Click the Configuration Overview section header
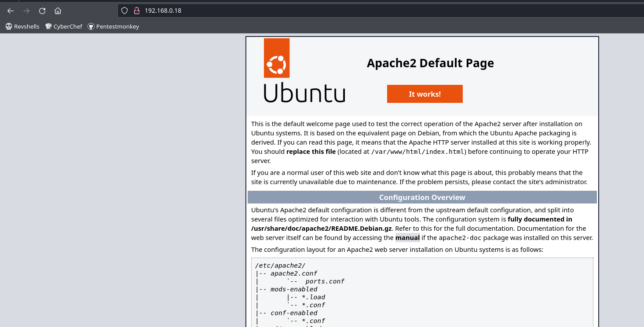Image resolution: width=644 pixels, height=327 pixels. pyautogui.click(x=422, y=197)
